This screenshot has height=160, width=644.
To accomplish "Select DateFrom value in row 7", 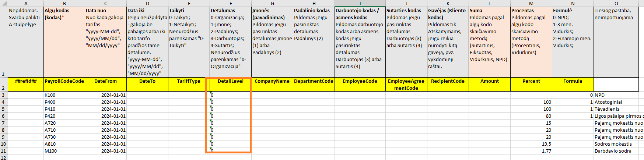I will 106,123.
